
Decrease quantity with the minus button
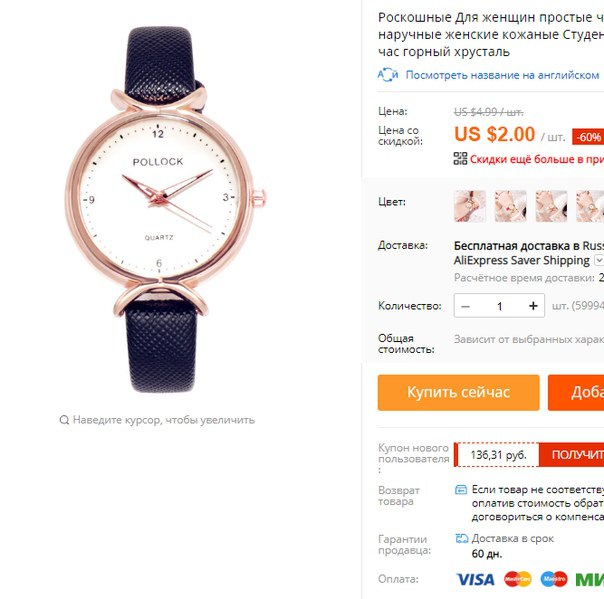pyautogui.click(x=465, y=306)
